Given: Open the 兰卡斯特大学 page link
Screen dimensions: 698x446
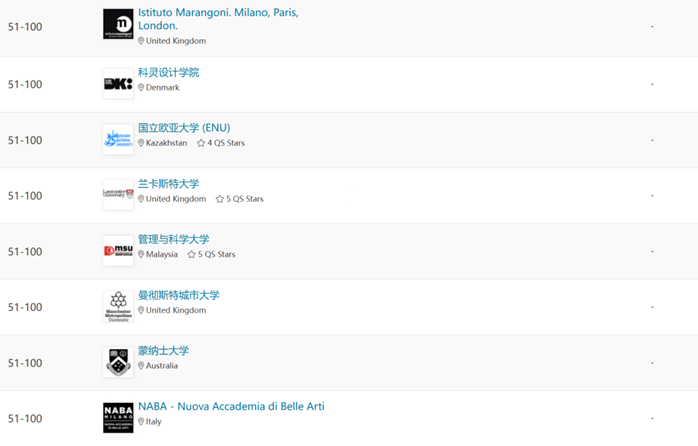Looking at the screenshot, I should (x=168, y=184).
